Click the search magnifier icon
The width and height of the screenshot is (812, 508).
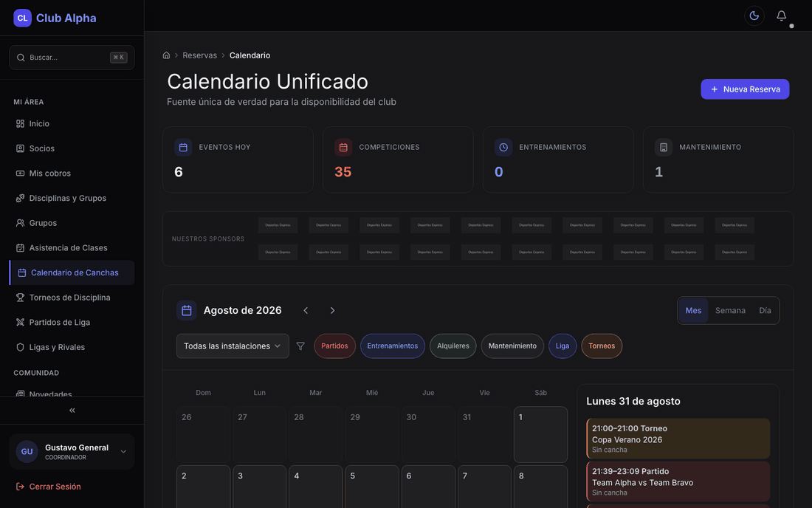pyautogui.click(x=21, y=58)
